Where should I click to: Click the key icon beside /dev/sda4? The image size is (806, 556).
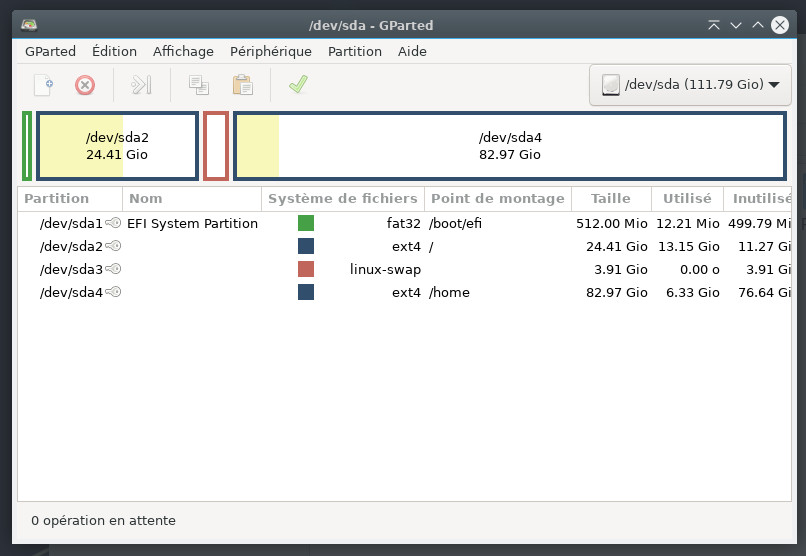113,292
